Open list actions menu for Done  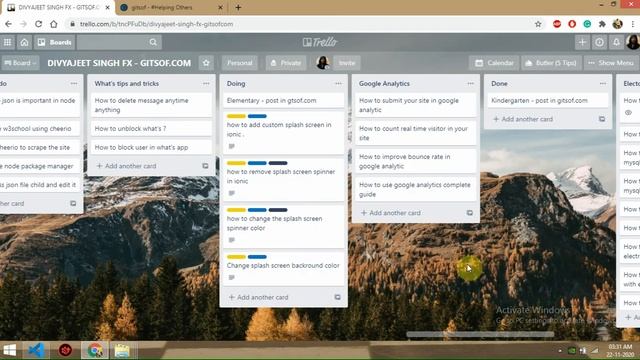pos(603,83)
